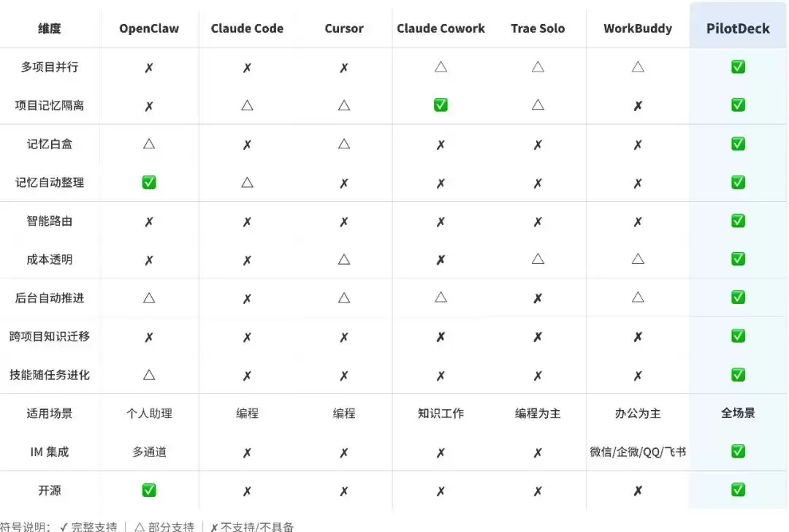Select OpenClaw triangle for 后台自动推进
Image resolution: width=789 pixels, height=532 pixels.
pyautogui.click(x=149, y=298)
